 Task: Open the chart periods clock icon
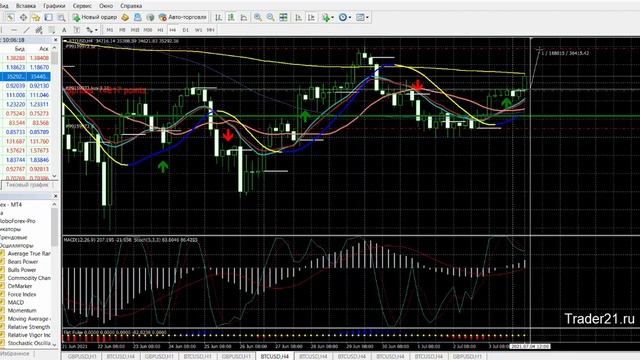click(343, 17)
